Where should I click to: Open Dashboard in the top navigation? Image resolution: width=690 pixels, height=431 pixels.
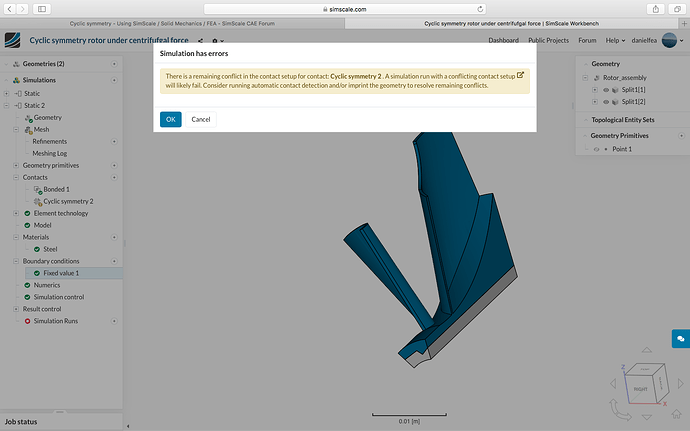503,41
